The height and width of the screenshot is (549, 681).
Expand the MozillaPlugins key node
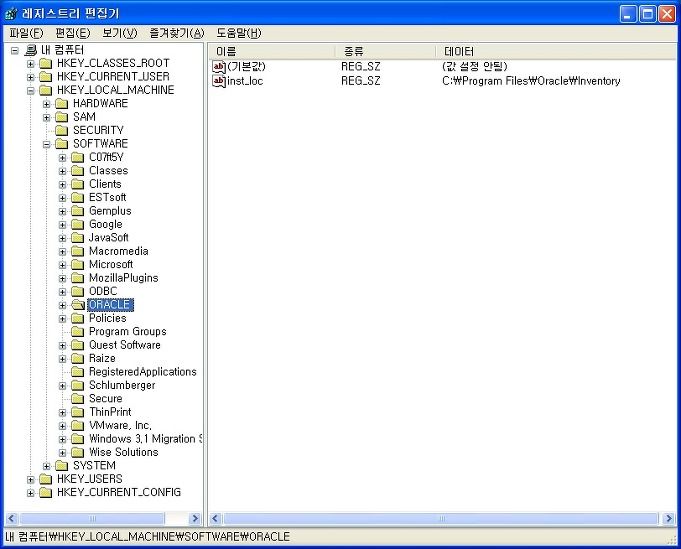click(x=63, y=279)
